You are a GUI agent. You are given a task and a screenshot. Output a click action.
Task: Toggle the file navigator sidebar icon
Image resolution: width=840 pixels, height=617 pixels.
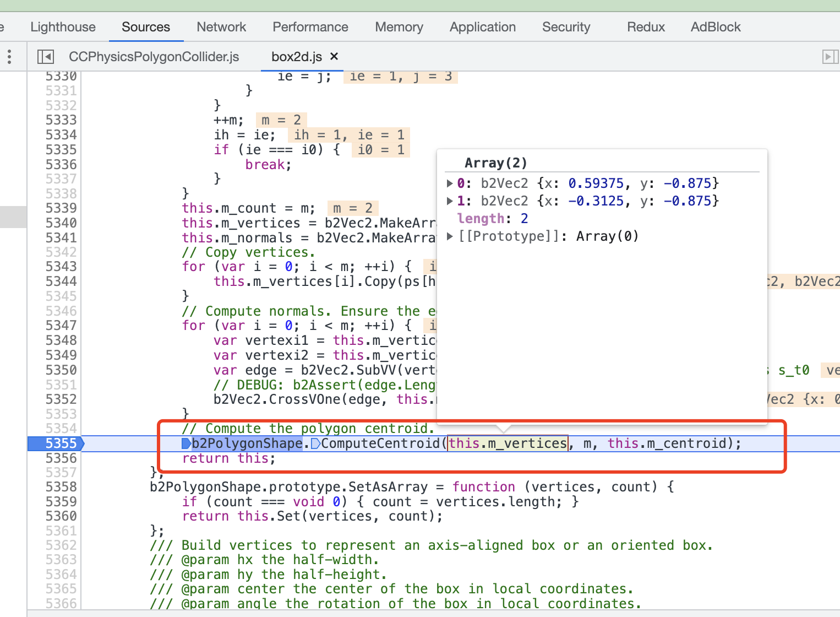click(x=45, y=56)
